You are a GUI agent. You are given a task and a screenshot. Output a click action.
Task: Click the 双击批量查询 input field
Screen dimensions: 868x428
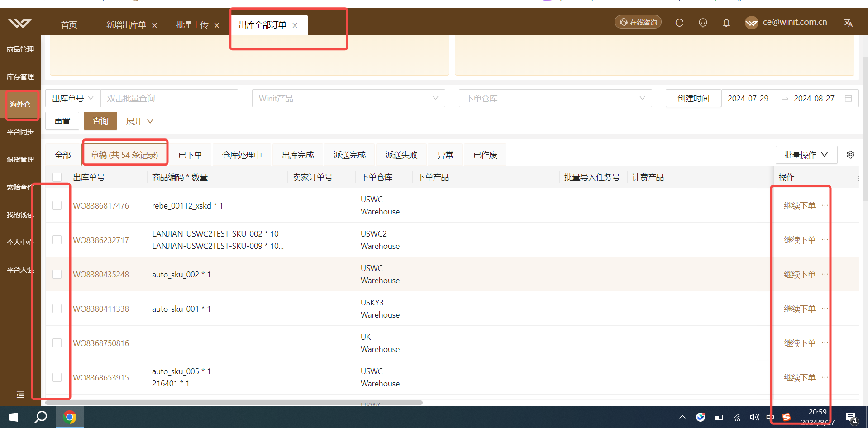pyautogui.click(x=169, y=98)
